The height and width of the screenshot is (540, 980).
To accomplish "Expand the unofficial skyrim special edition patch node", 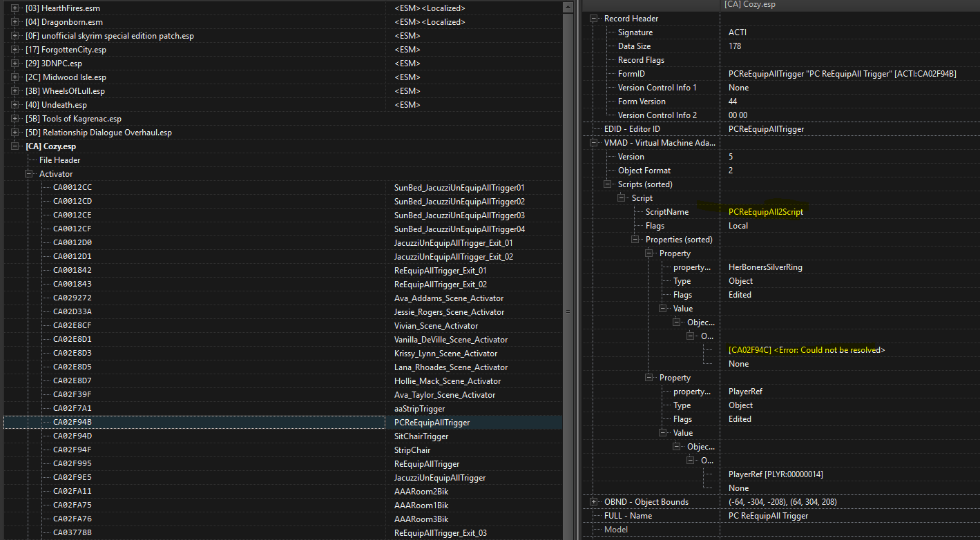I will [x=15, y=36].
